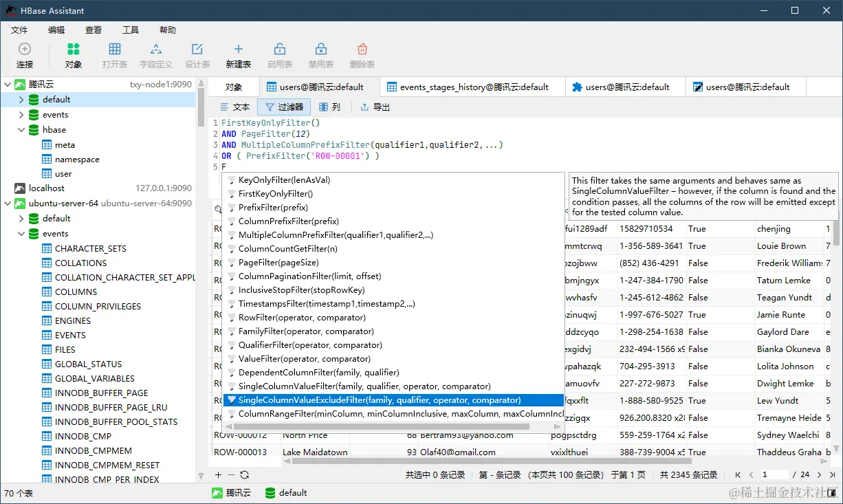Click the plus add-record icon in footer

pyautogui.click(x=218, y=474)
